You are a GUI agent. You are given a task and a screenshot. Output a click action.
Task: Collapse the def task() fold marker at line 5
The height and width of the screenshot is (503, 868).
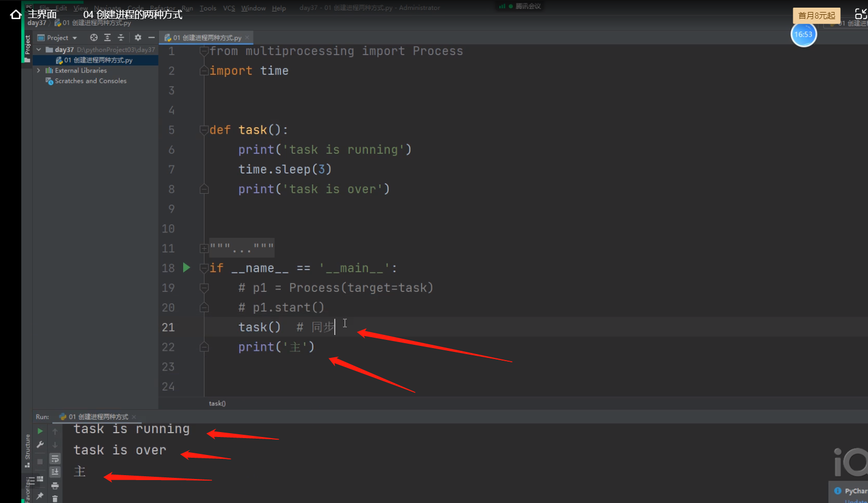pos(204,130)
